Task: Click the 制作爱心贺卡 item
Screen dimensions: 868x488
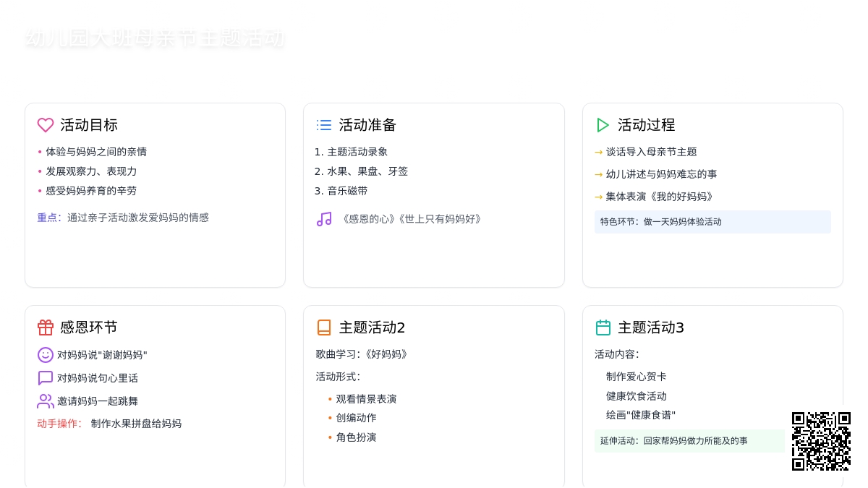Action: pos(636,377)
